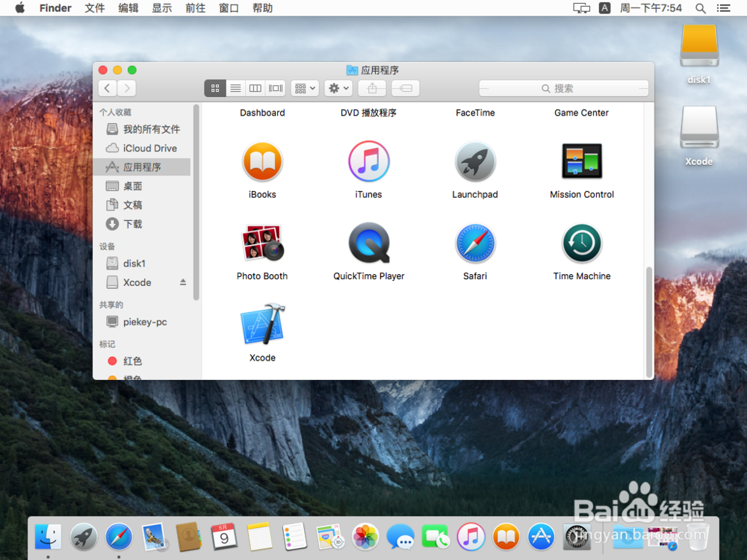Select the Mission Control app icon
Image resolution: width=747 pixels, height=560 pixels.
582,161
